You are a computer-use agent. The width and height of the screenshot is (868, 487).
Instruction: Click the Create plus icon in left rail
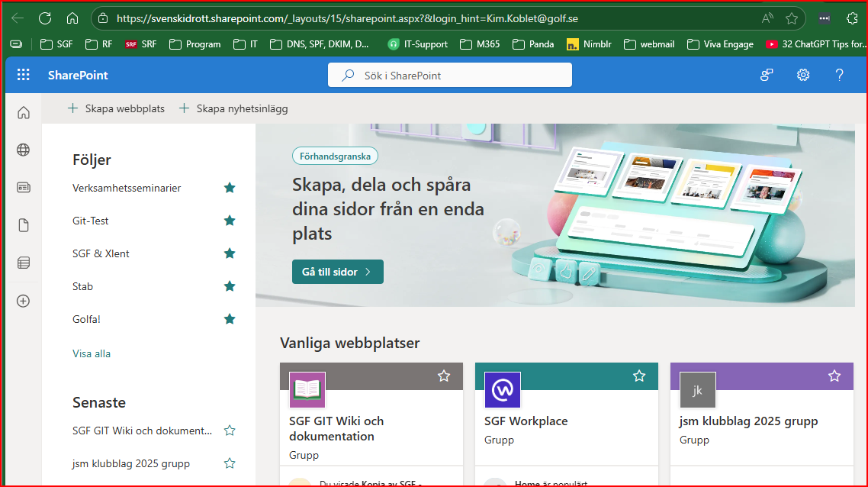[23, 301]
